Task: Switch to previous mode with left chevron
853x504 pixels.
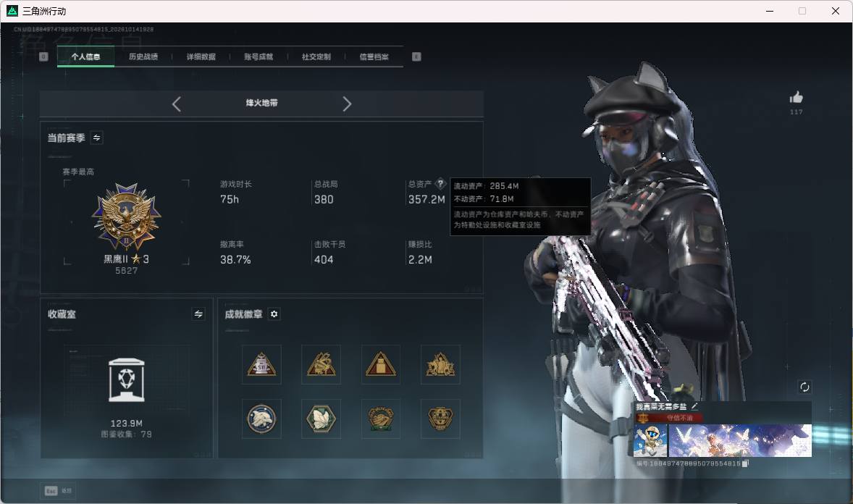Action: [x=176, y=104]
